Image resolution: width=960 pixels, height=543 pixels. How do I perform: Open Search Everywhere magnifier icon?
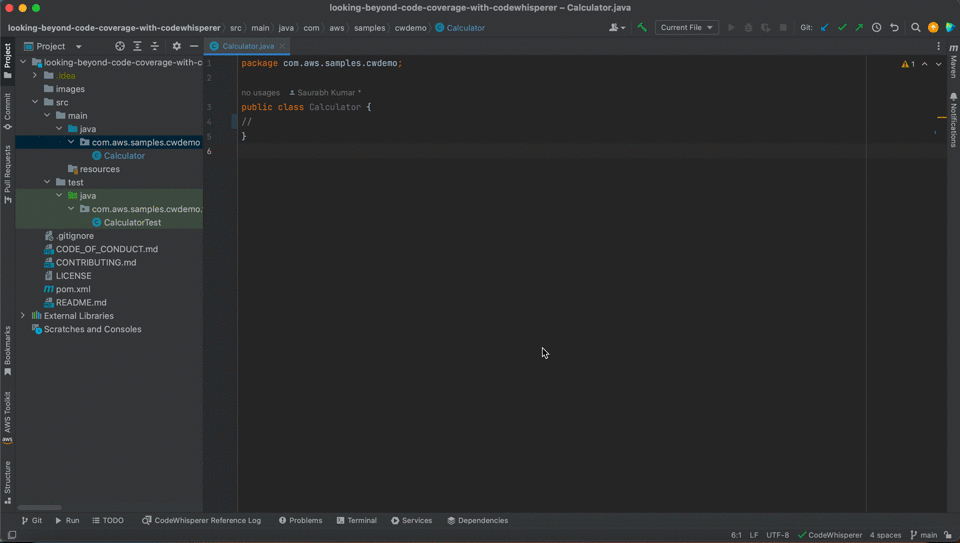coord(916,28)
